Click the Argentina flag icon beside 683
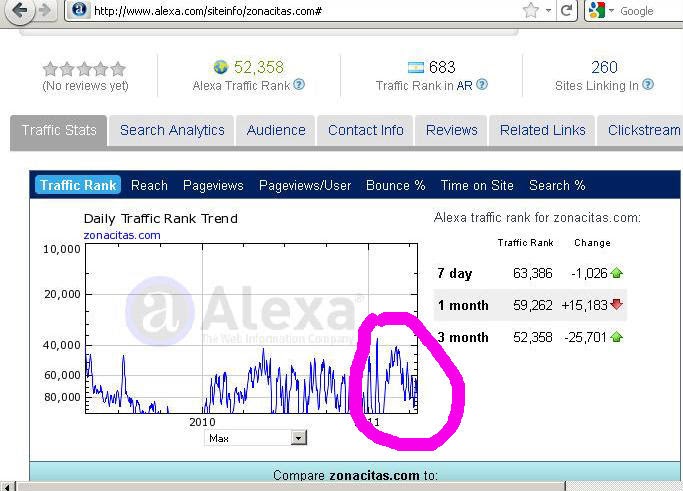683x491 pixels. [x=416, y=67]
